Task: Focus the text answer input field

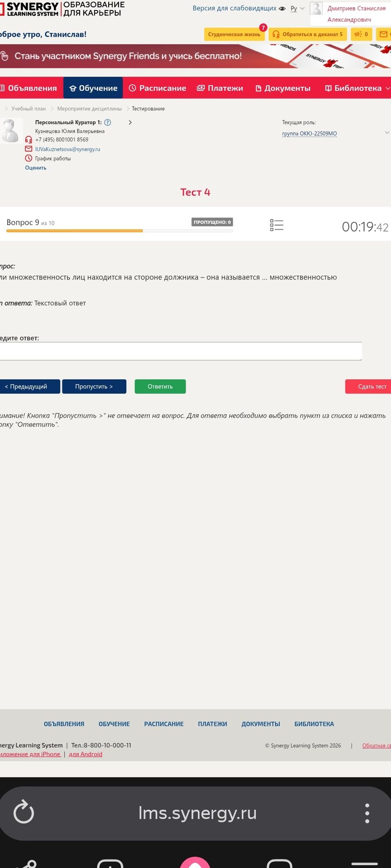Action: (x=181, y=351)
